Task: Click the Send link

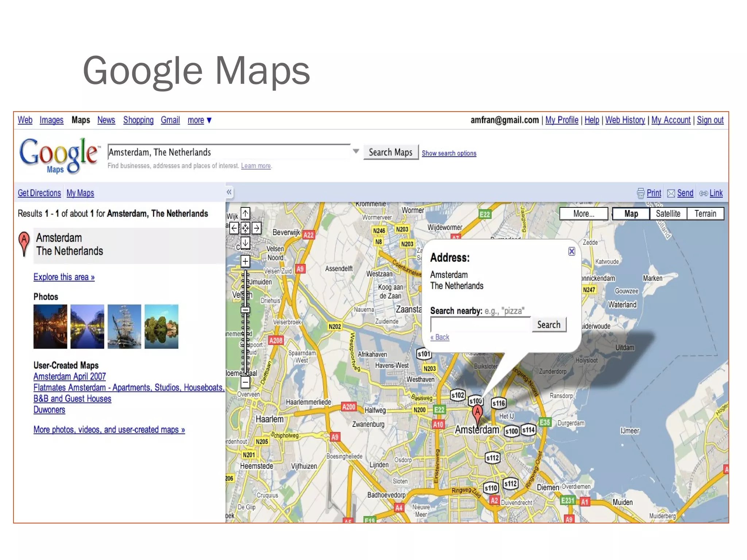Action: 685,193
